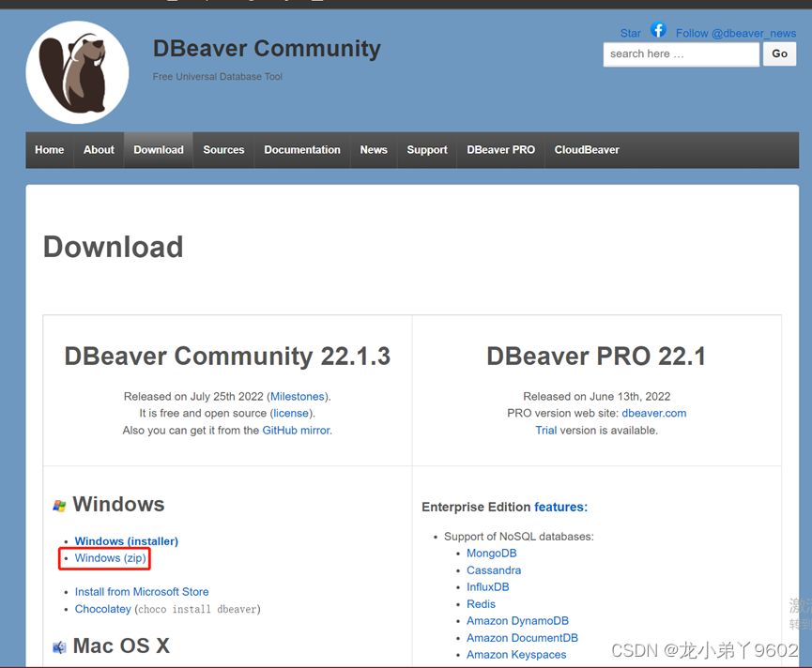This screenshot has width=812, height=668.
Task: Click the 'choco install dbeaver' command text
Action: (197, 610)
